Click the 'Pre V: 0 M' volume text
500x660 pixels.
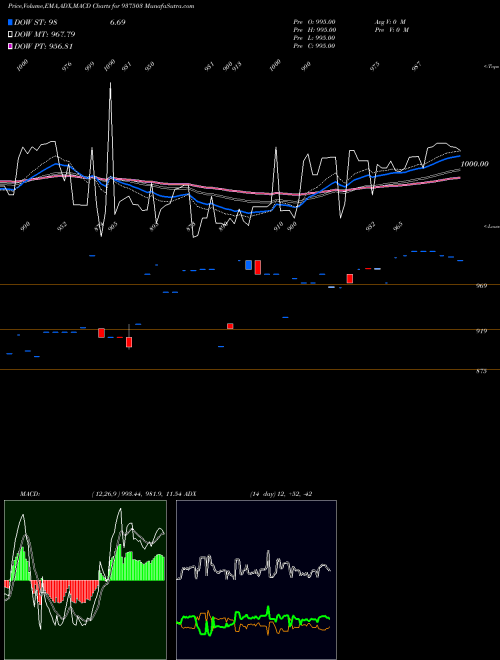tap(391, 30)
